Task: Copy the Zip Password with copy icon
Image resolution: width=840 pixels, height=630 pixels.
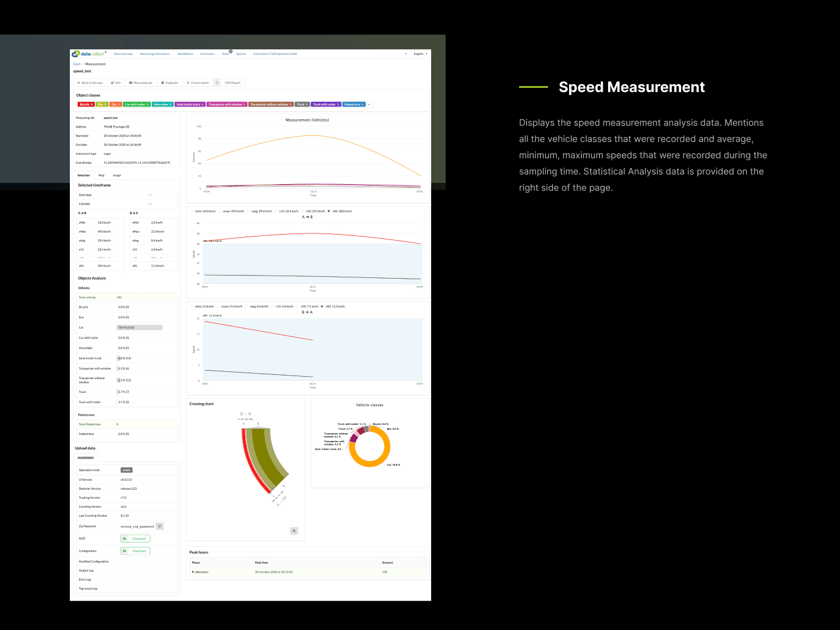Action: tap(160, 526)
